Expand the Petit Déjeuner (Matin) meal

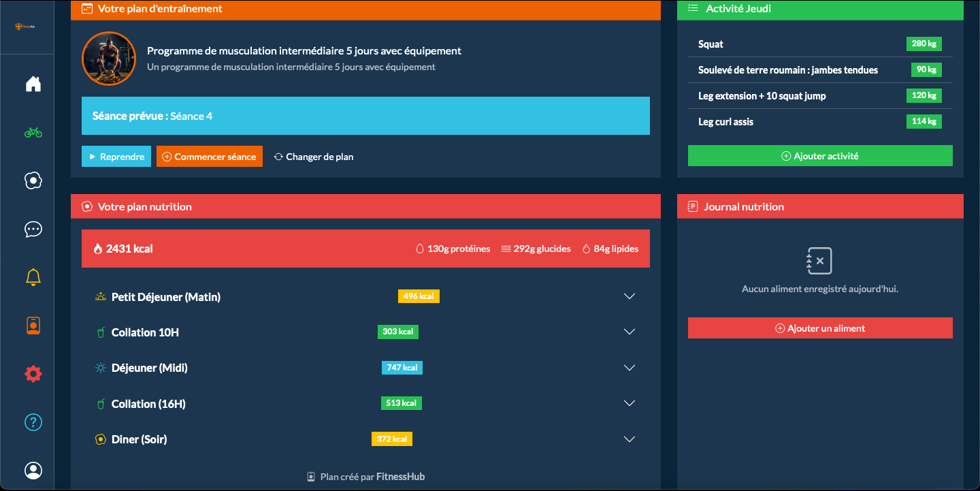pos(629,296)
